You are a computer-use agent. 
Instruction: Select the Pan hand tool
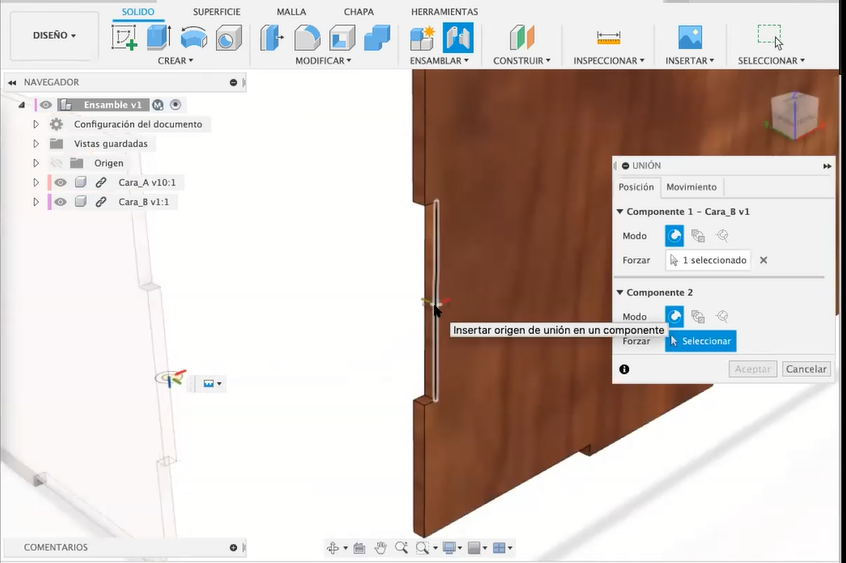[x=380, y=548]
